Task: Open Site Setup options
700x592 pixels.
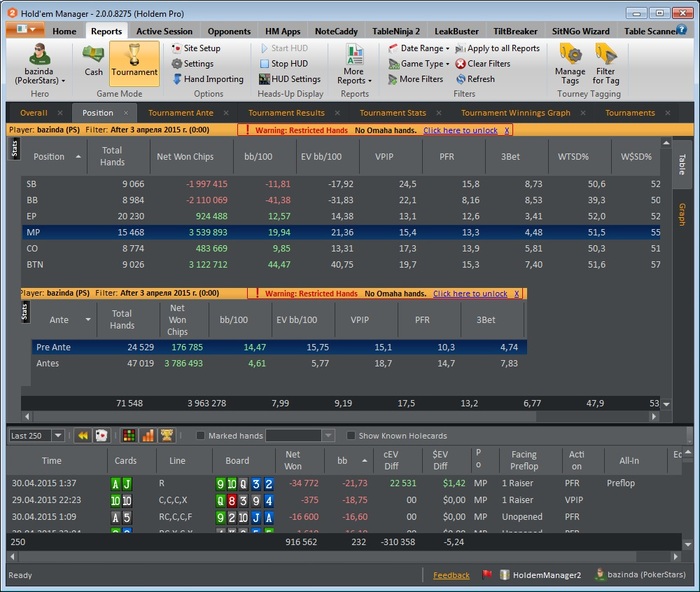Action: (196, 48)
